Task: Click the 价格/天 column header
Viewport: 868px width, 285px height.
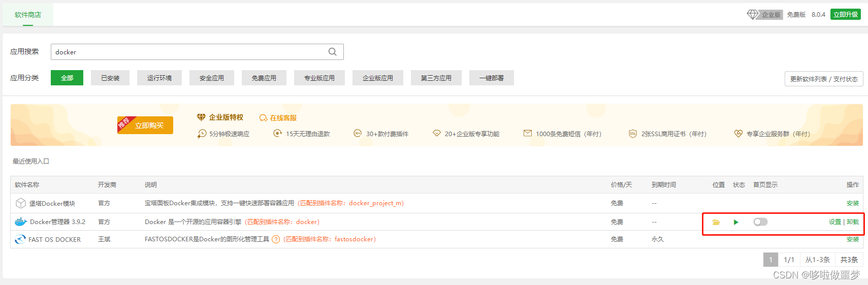Action: pos(621,185)
